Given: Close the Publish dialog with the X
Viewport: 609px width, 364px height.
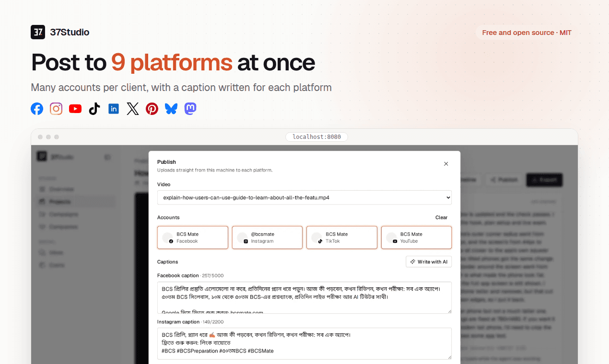Looking at the screenshot, I should pyautogui.click(x=446, y=164).
